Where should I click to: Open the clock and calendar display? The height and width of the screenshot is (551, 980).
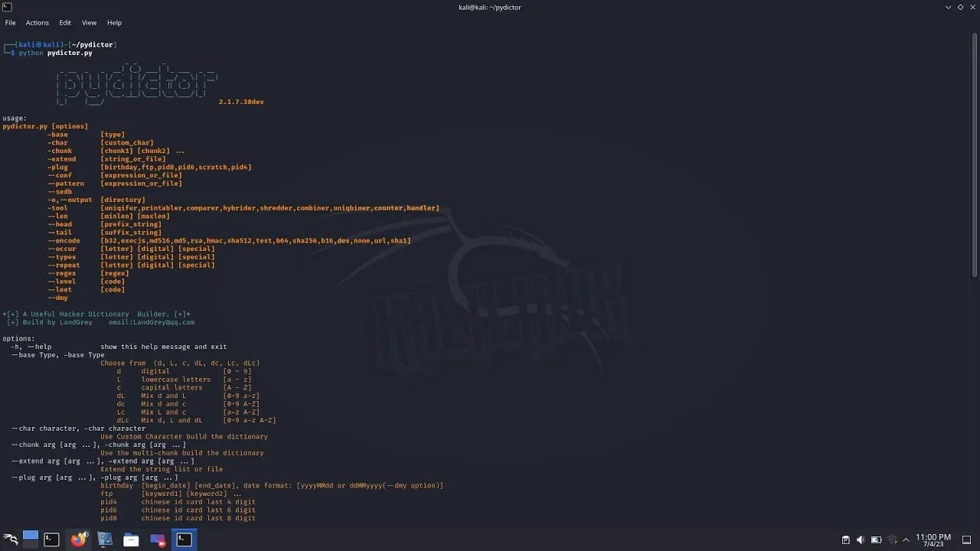(933, 540)
